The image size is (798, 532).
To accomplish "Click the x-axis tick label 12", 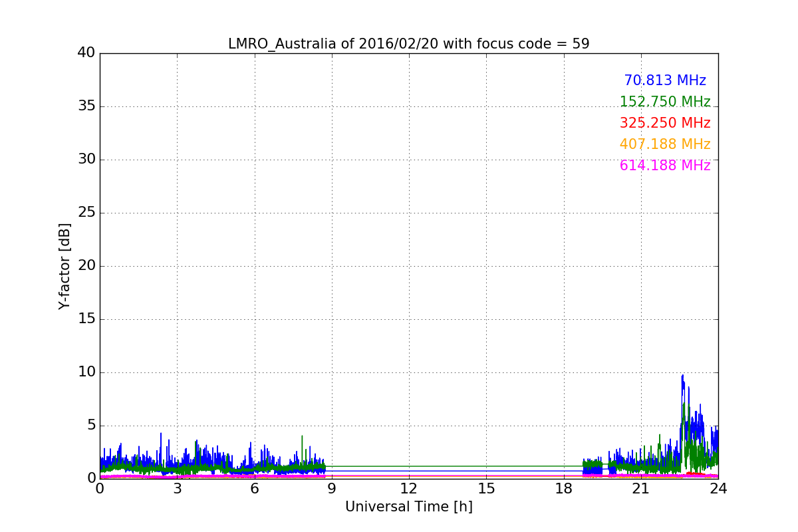I will click(409, 488).
